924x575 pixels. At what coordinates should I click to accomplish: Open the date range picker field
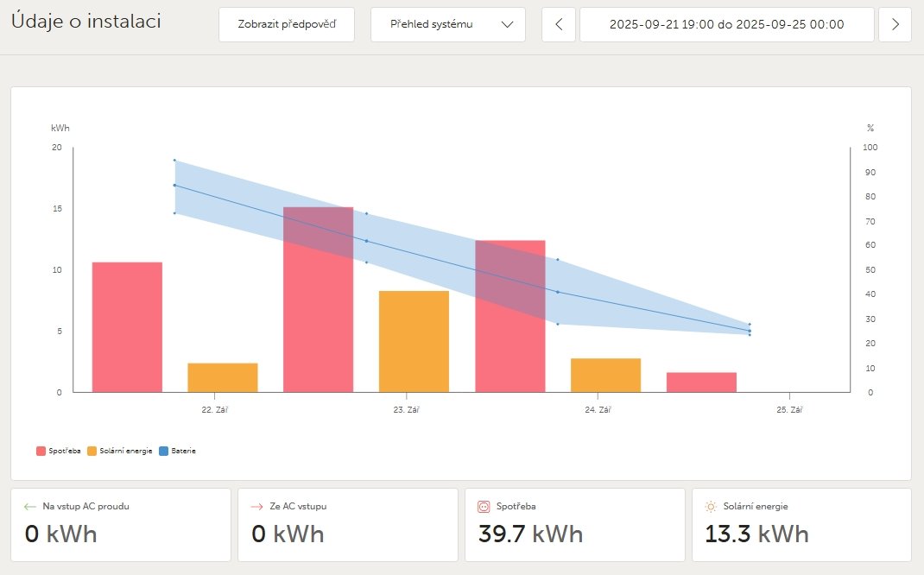click(726, 24)
